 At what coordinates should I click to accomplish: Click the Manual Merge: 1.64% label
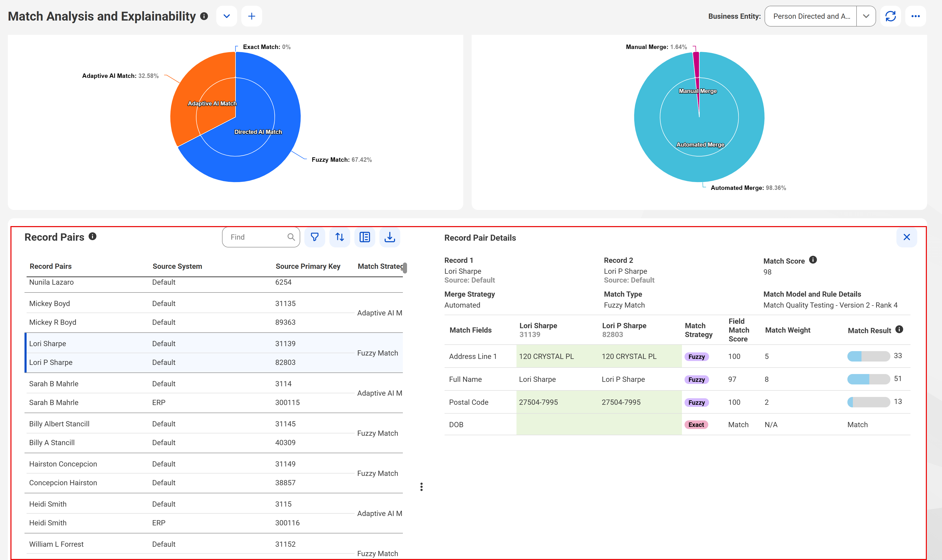656,47
